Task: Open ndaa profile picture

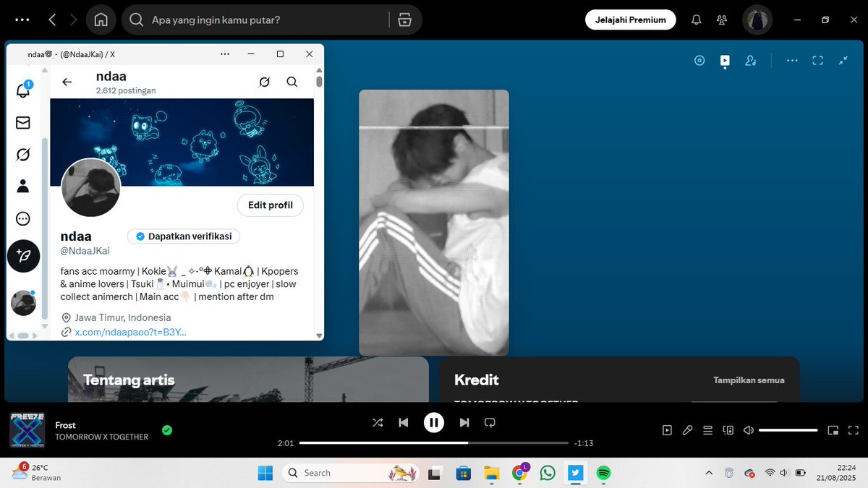Action: (91, 188)
